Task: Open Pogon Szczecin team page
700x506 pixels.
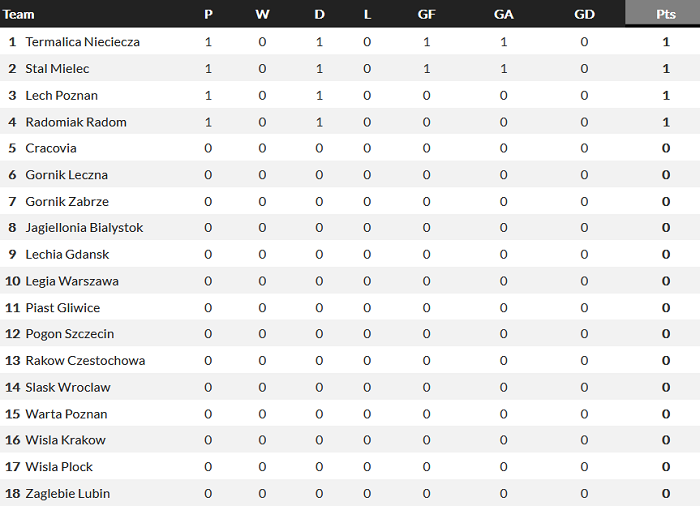Action: [x=70, y=334]
